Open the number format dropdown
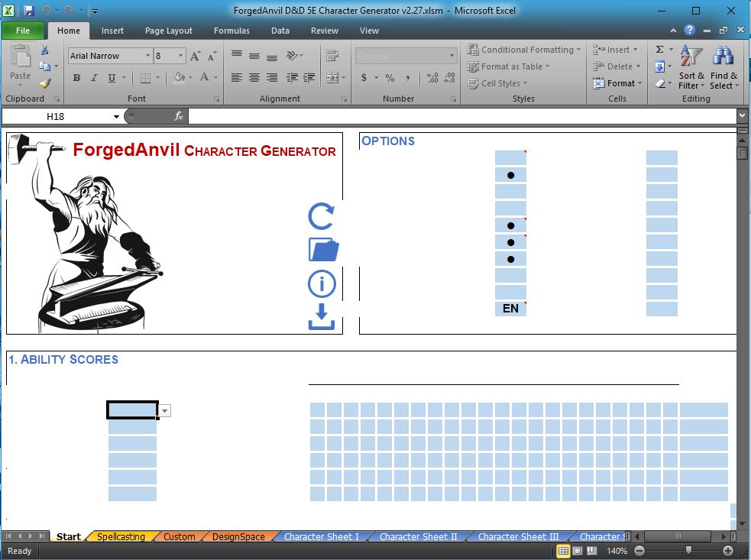Image resolution: width=751 pixels, height=560 pixels. pos(452,56)
